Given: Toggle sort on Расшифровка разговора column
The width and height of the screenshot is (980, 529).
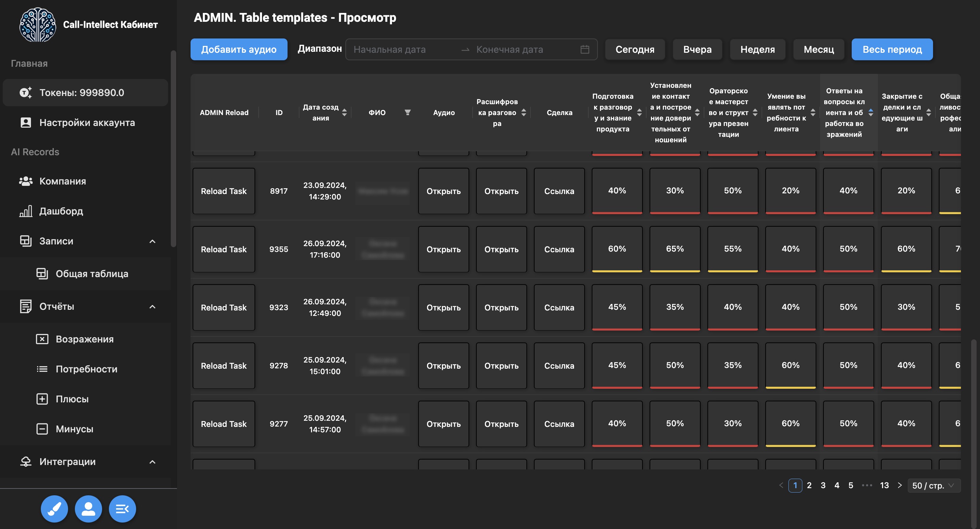Looking at the screenshot, I should click(x=524, y=112).
